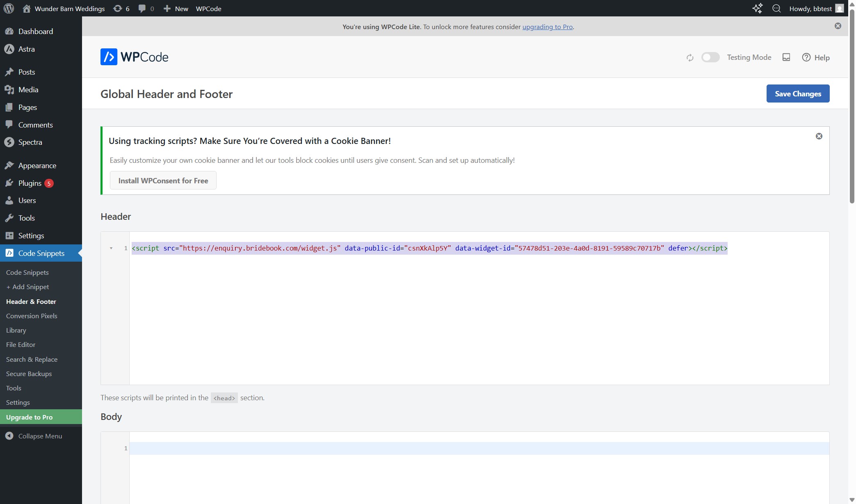Open File Editor
Screen dimensions: 856x504
point(21,344)
